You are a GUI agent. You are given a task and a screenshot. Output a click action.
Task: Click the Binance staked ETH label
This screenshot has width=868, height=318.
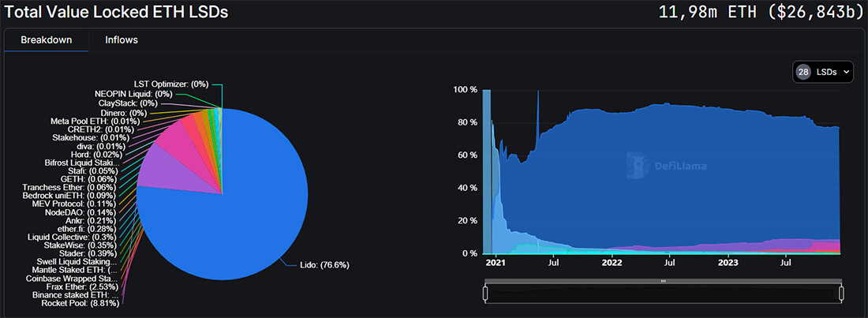(x=74, y=295)
